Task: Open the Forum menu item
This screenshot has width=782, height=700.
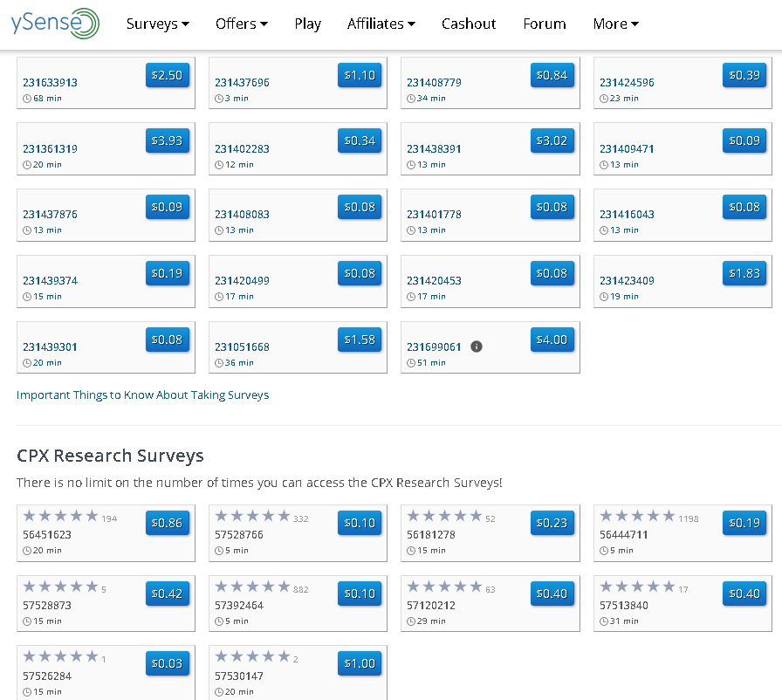Action: pyautogui.click(x=544, y=24)
